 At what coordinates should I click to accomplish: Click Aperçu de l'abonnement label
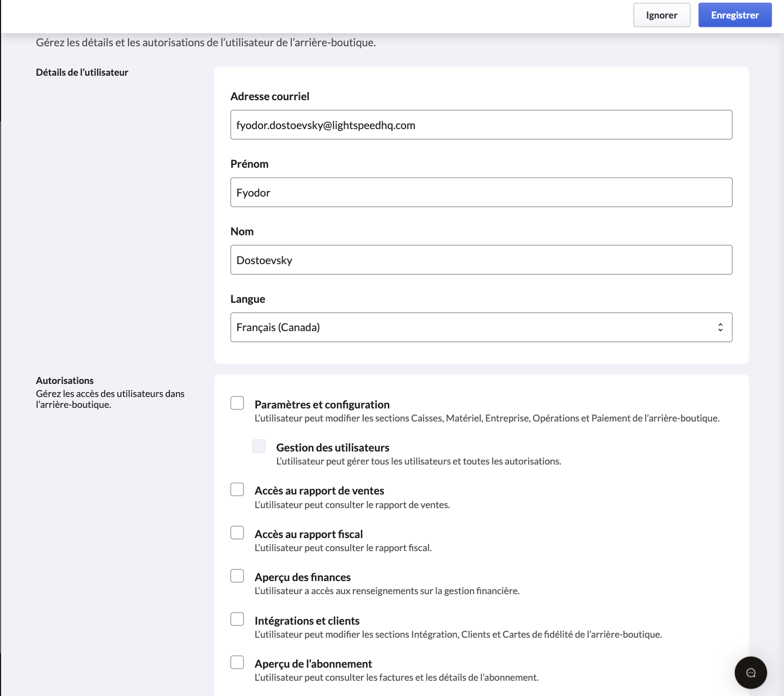click(x=314, y=664)
